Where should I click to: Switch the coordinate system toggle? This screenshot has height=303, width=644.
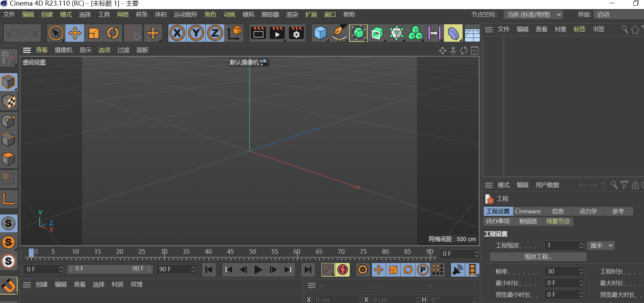click(234, 33)
